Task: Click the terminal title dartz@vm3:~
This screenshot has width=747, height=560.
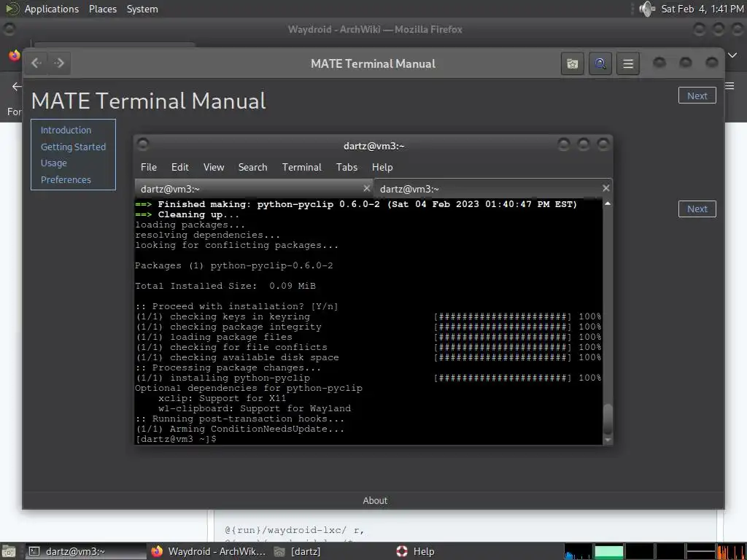Action: coord(374,146)
